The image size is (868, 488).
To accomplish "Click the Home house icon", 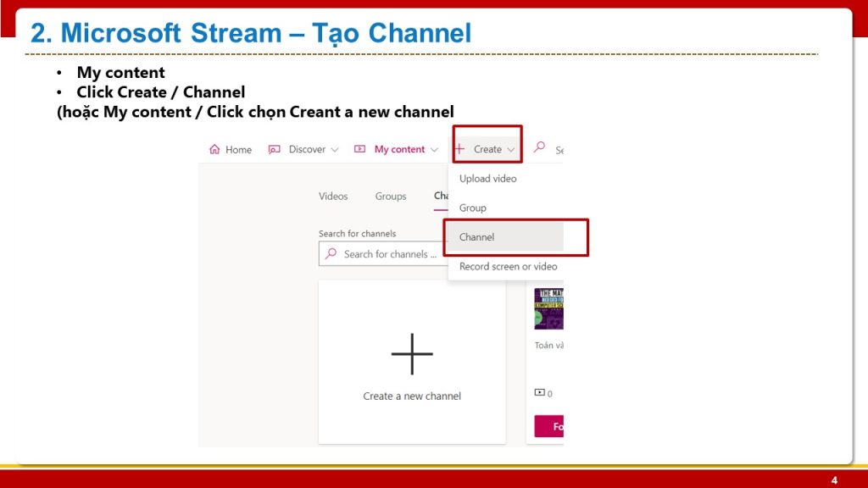I will (x=214, y=149).
